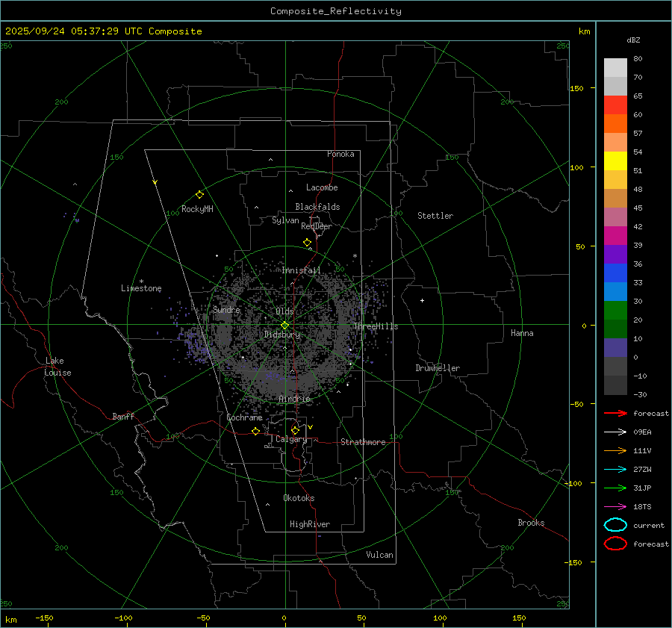Screen dimensions: 672x628
Task: Click the yellow diamond marker below Cochrane
Action: [256, 432]
